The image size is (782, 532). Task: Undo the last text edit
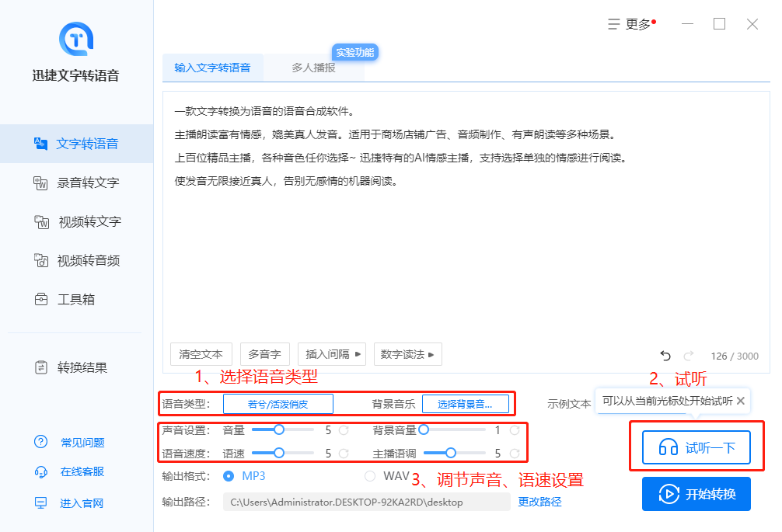pyautogui.click(x=665, y=356)
